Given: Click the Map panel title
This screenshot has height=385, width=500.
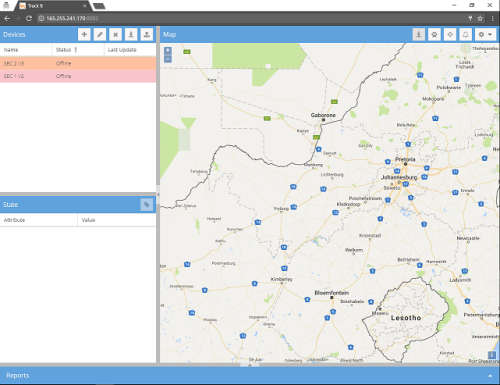Looking at the screenshot, I should (x=169, y=34).
